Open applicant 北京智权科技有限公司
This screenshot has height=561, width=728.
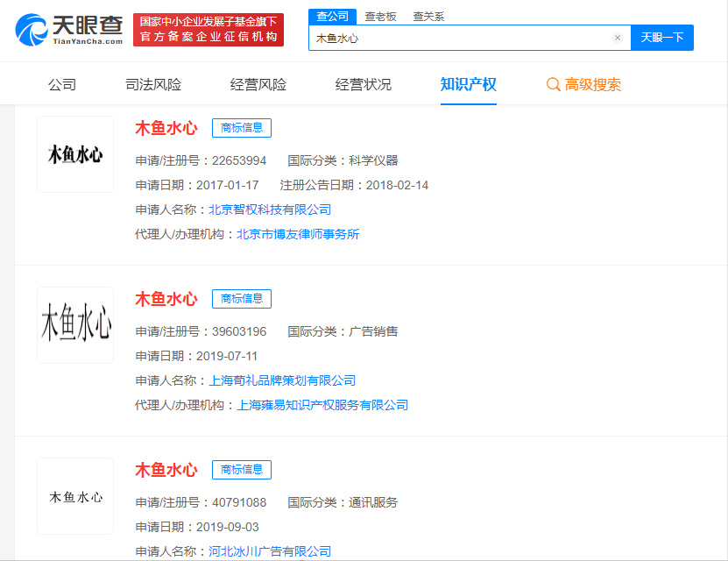click(x=270, y=209)
